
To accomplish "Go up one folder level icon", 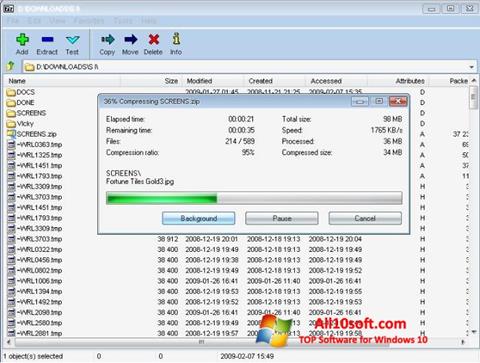I will coord(11,66).
